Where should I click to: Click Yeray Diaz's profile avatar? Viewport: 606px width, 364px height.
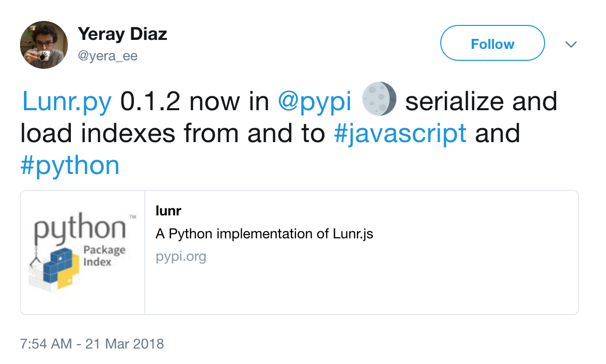tap(44, 45)
